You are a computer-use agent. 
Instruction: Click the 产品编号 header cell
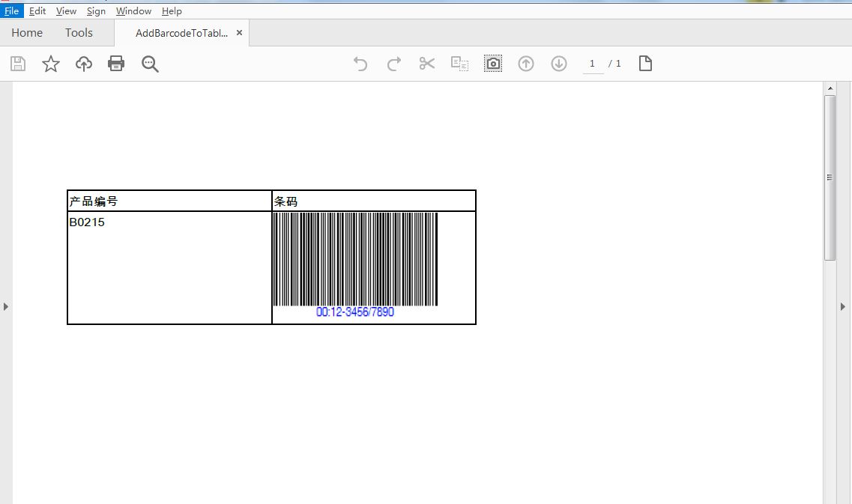(169, 201)
